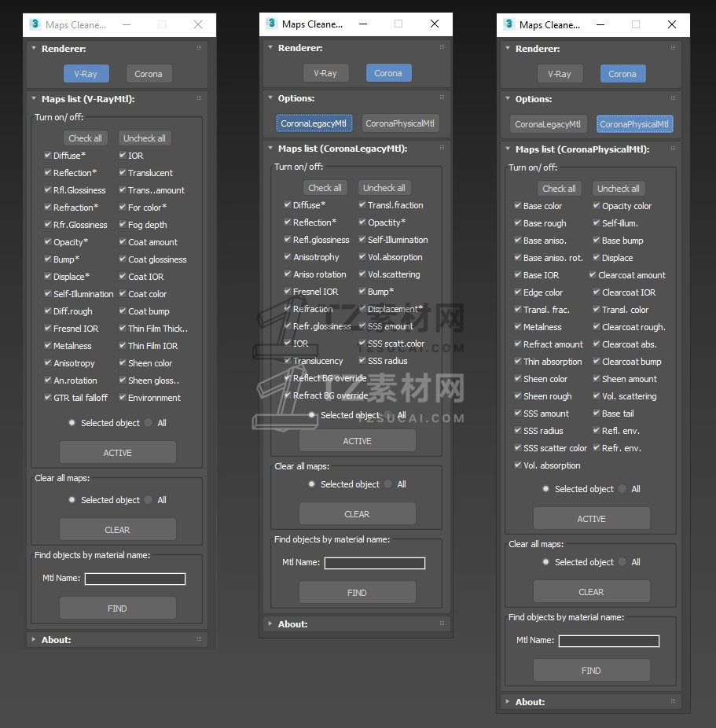Toggle Environment checkbox in V-Ray window
Image resolution: width=716 pixels, height=728 pixels.
tap(123, 397)
